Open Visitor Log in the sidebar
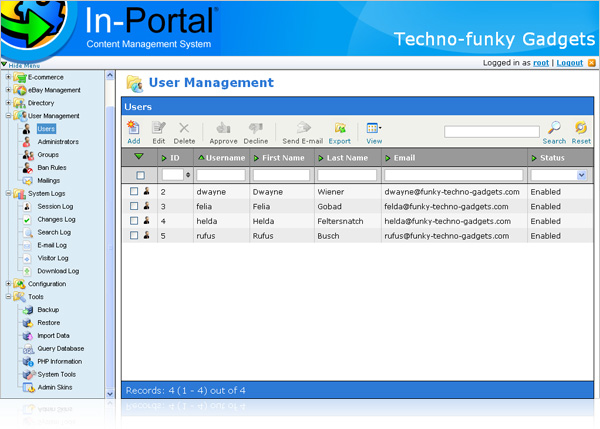 click(53, 258)
